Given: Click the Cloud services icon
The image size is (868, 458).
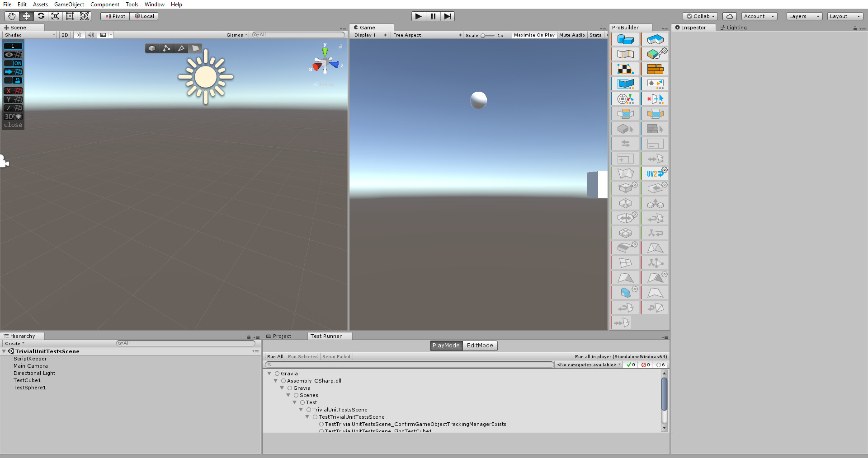Looking at the screenshot, I should [730, 16].
